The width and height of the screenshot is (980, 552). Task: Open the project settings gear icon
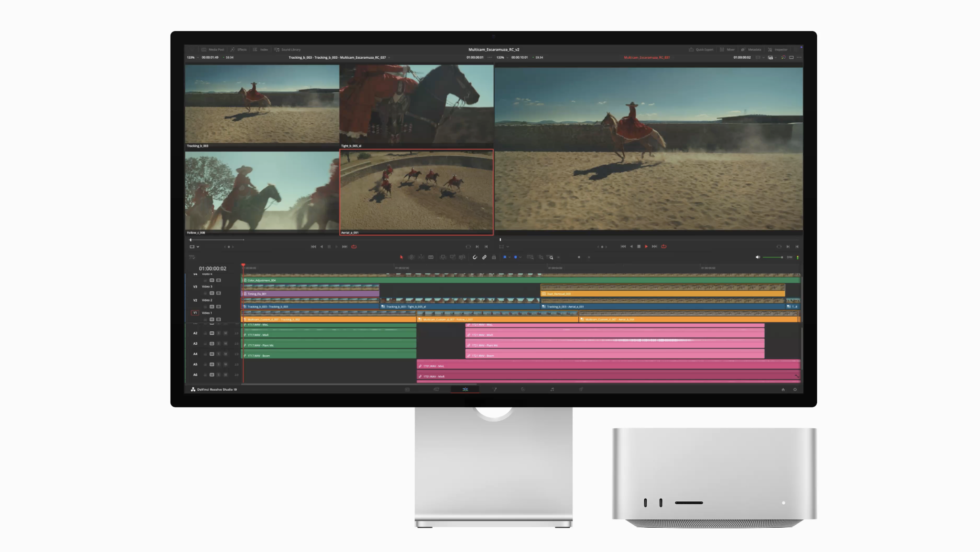pyautogui.click(x=795, y=390)
